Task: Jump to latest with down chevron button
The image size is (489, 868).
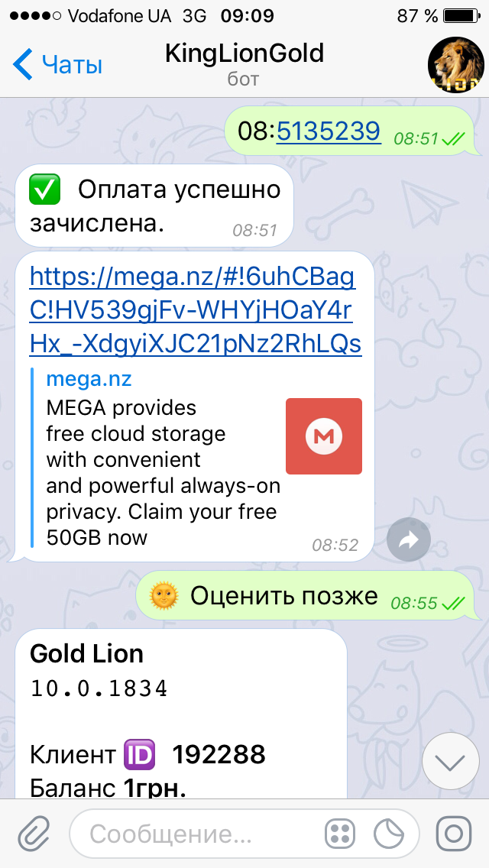Action: point(450,761)
